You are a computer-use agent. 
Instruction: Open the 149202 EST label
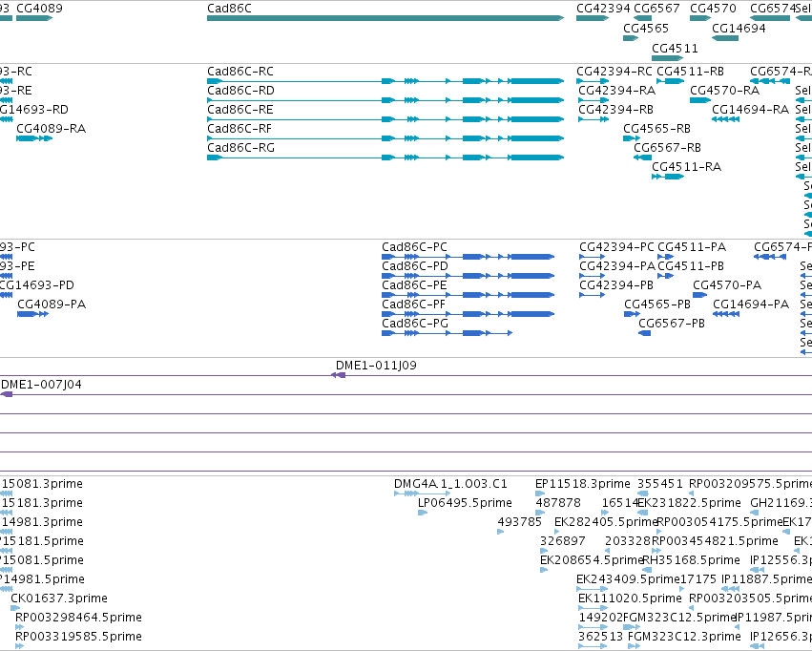point(601,618)
